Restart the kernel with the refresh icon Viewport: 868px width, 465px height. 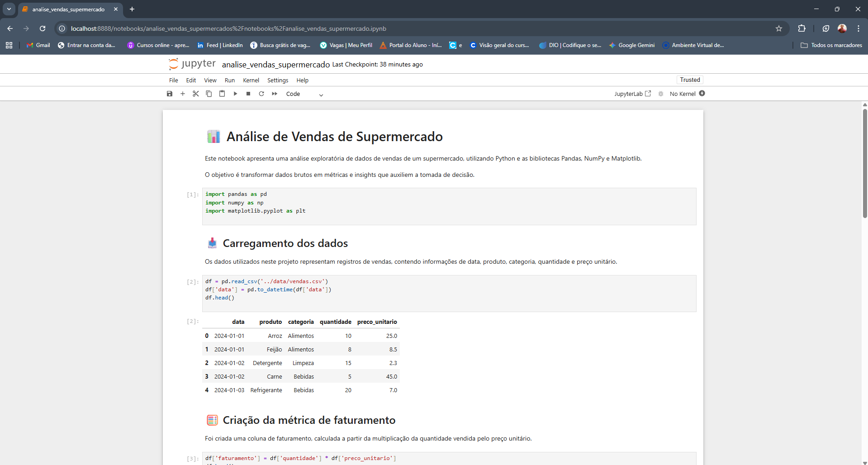coord(261,94)
